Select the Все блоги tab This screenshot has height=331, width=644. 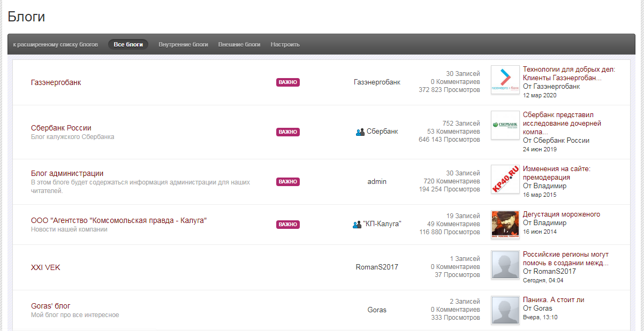(x=128, y=44)
